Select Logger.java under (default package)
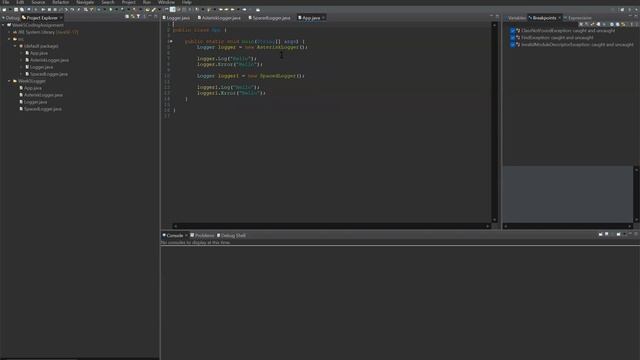Viewport: 640px width, 360px height. (39, 67)
